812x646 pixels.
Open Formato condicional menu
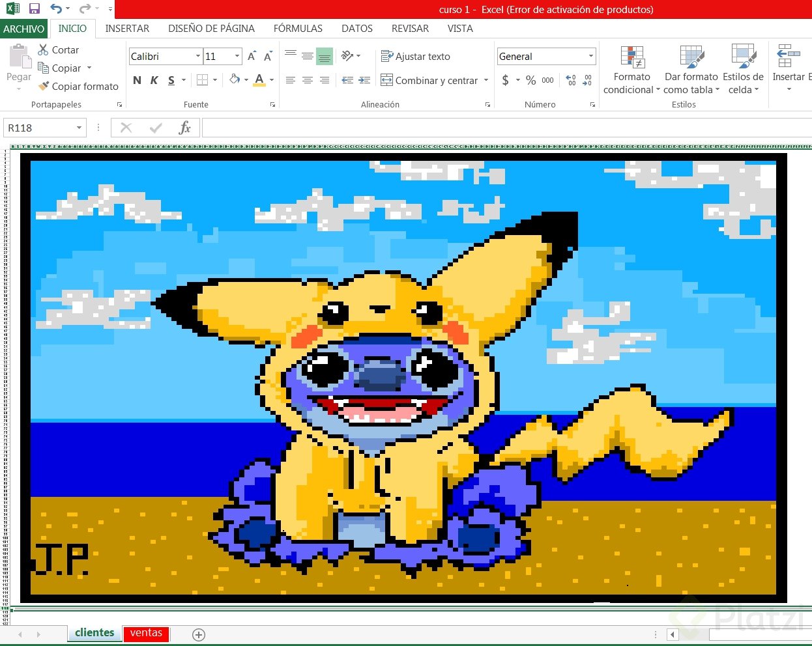pos(631,70)
